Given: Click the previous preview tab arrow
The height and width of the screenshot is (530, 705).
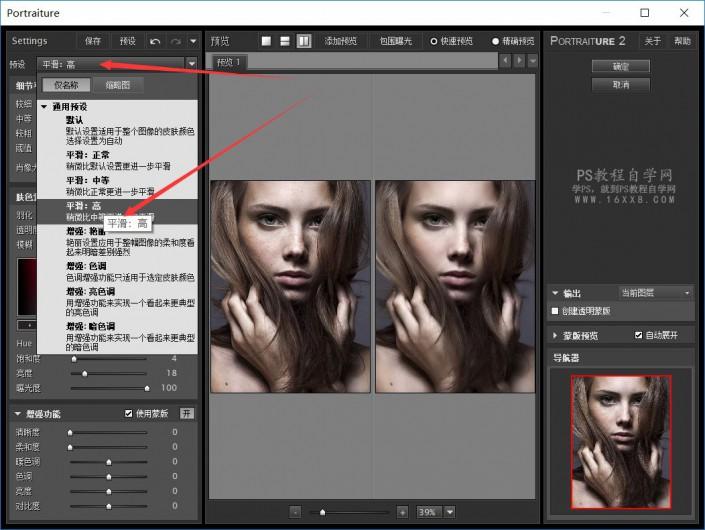Looking at the screenshot, I should 505,61.
